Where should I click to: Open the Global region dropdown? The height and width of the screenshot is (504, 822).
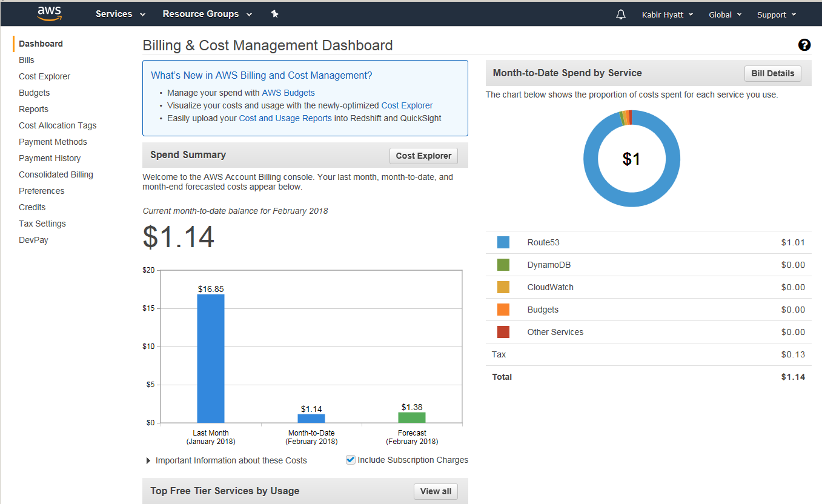click(x=725, y=15)
